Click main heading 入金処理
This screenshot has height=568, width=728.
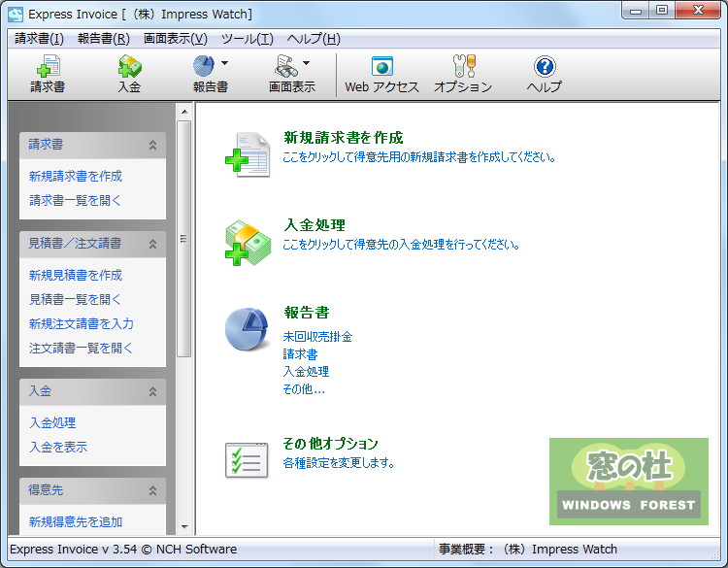click(x=314, y=225)
